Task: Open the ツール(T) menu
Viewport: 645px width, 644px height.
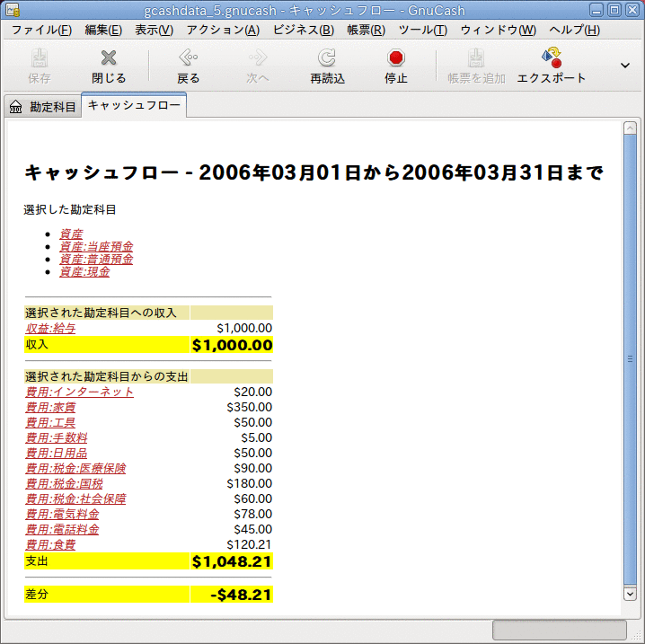Action: tap(423, 30)
